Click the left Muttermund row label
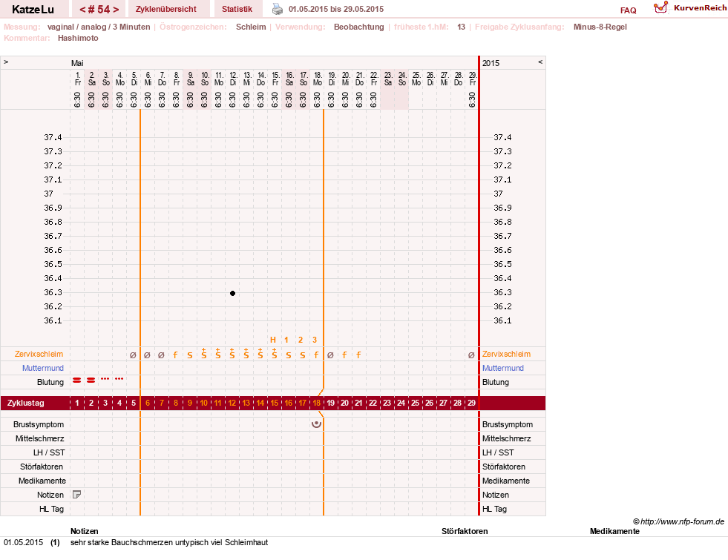The image size is (728, 560). (43, 368)
